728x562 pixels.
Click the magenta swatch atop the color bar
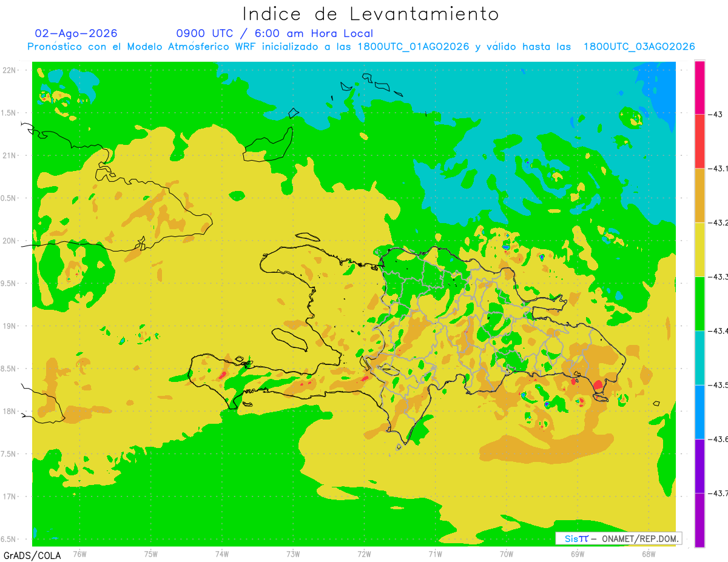[699, 87]
